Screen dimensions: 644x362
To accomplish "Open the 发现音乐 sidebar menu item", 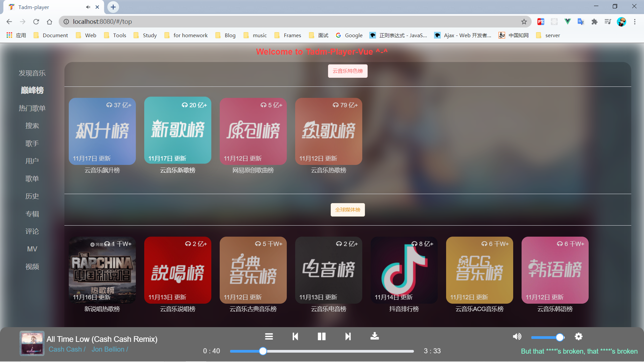I will tap(32, 73).
